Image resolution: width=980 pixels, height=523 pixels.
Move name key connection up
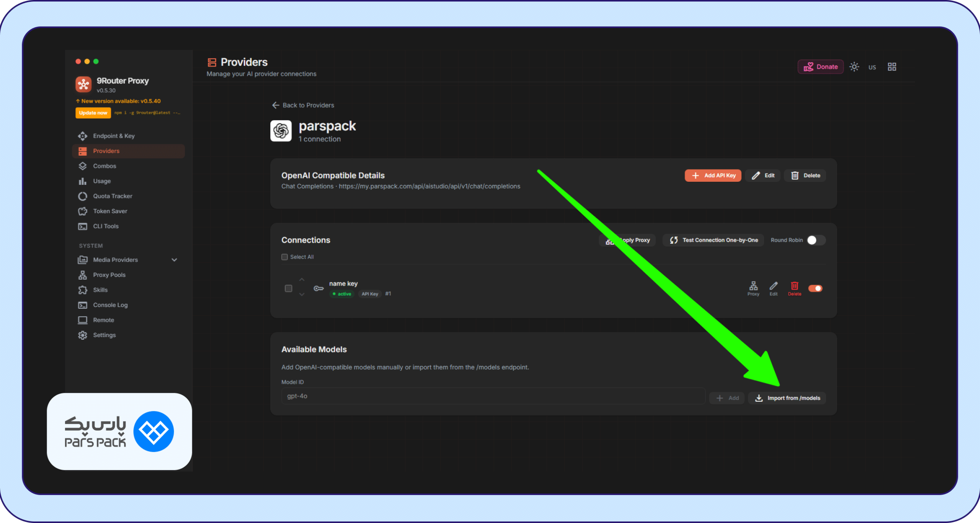(x=302, y=279)
